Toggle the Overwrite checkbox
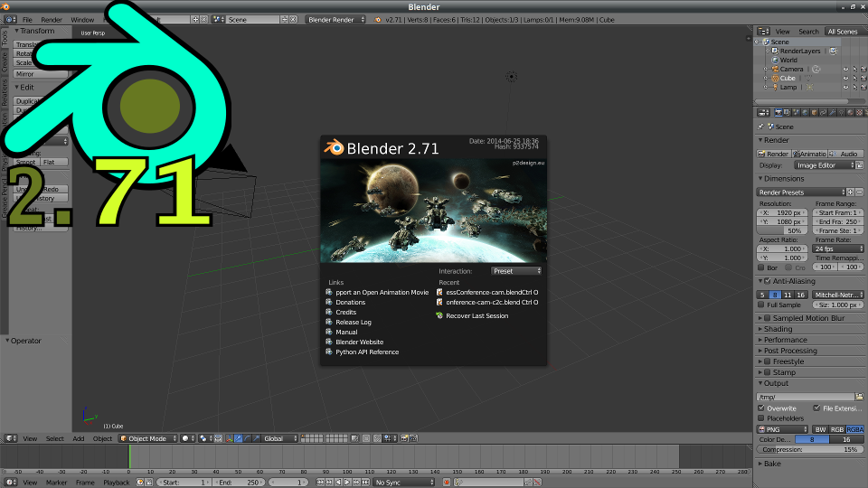 (x=761, y=408)
